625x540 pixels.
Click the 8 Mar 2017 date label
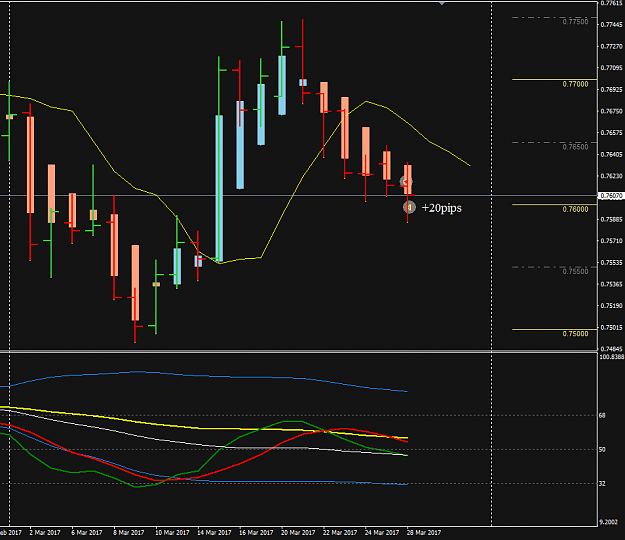click(129, 533)
